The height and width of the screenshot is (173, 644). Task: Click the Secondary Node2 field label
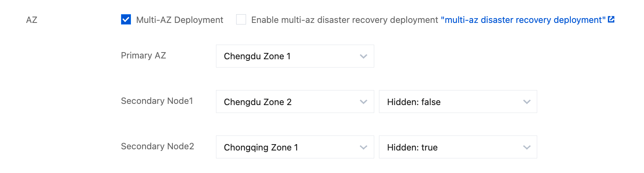pyautogui.click(x=157, y=146)
